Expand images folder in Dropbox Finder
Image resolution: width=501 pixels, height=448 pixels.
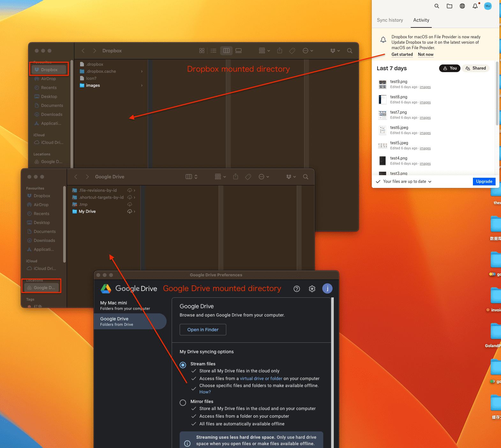pos(142,86)
